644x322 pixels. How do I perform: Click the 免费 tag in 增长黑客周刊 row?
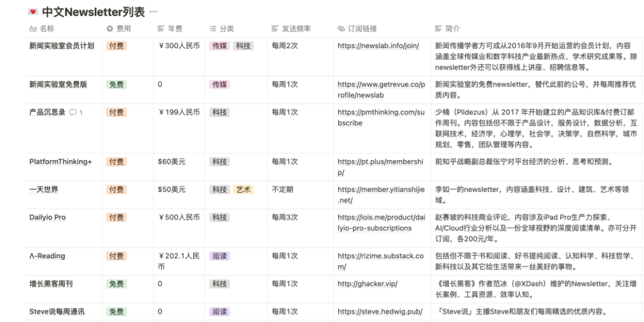117,284
